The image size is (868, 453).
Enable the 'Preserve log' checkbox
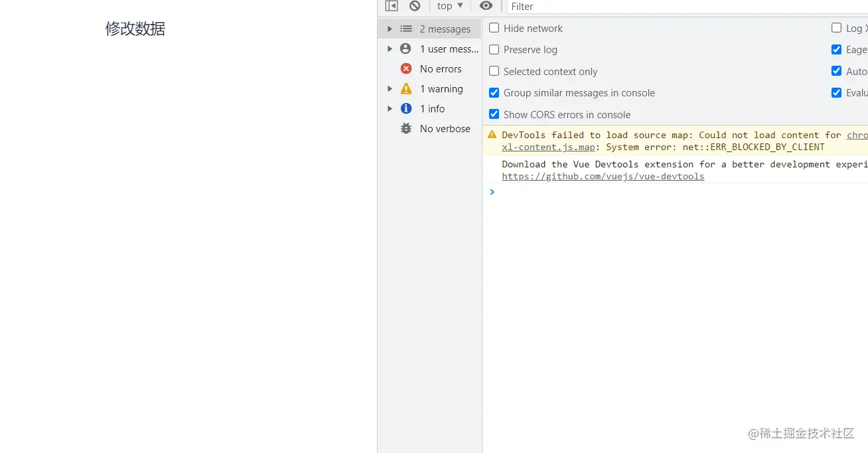click(x=494, y=50)
